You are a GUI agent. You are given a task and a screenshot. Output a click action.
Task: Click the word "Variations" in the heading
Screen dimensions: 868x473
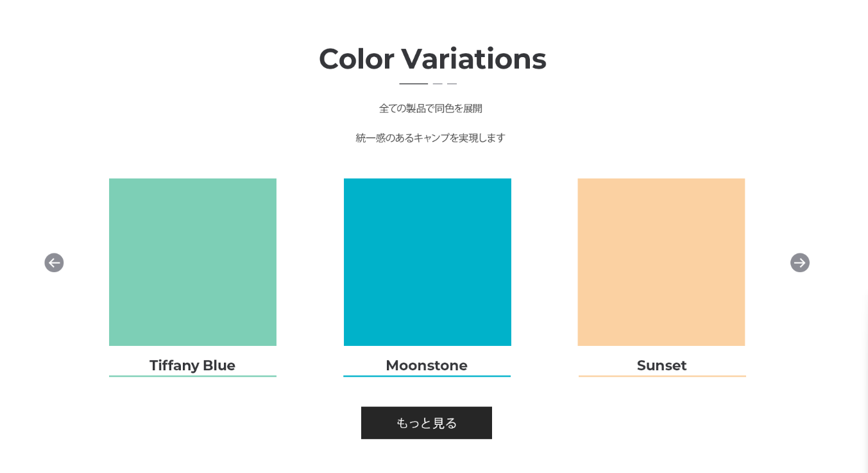point(473,59)
